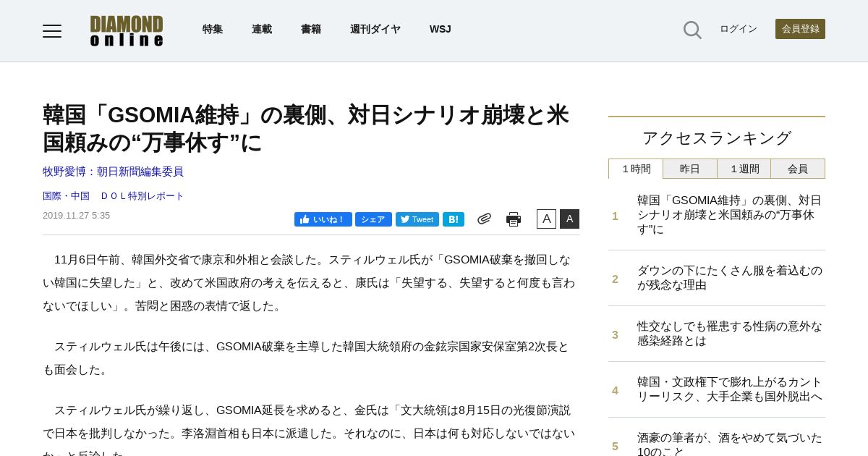This screenshot has height=456, width=868.
Task: Switch ranking to １週間 tab
Action: click(x=744, y=169)
